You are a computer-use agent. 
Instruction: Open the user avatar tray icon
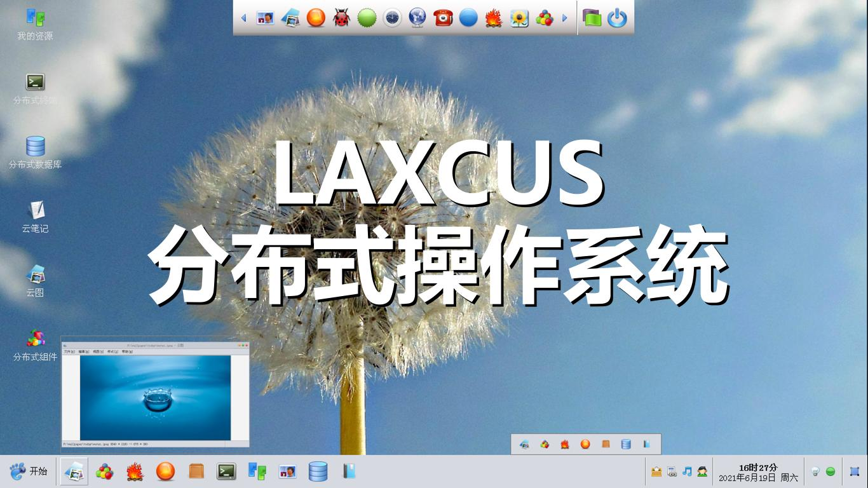click(702, 471)
